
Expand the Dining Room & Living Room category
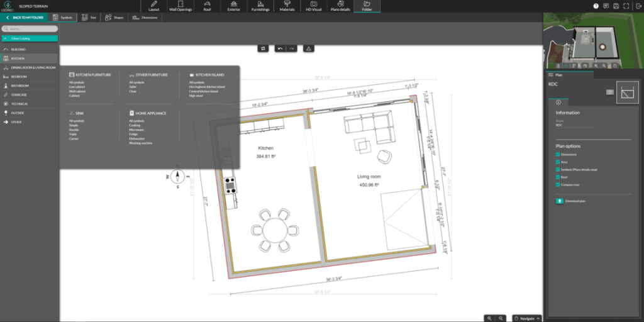click(x=30, y=67)
